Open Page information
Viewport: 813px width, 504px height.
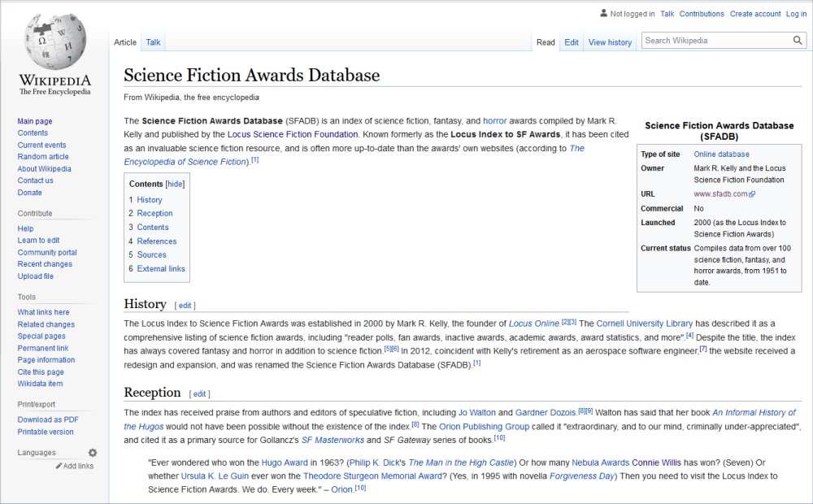[x=46, y=360]
